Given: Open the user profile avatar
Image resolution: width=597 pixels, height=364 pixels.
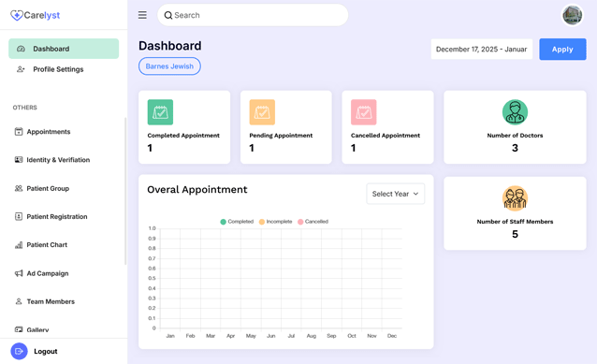Looking at the screenshot, I should click(x=573, y=15).
